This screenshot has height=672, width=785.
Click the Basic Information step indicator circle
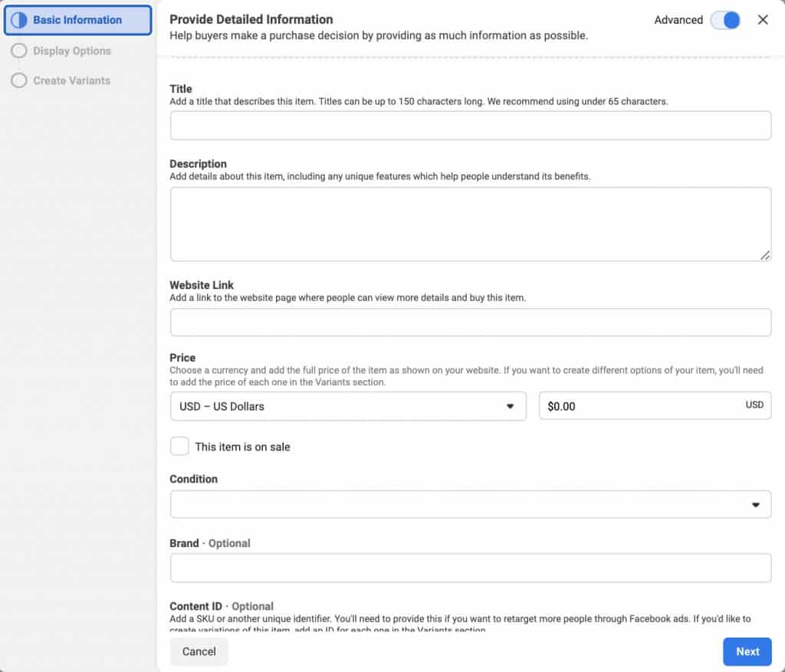(x=18, y=20)
